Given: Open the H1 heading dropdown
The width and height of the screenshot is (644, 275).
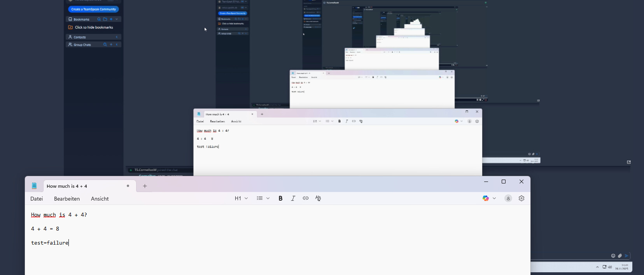Looking at the screenshot, I should tap(241, 198).
